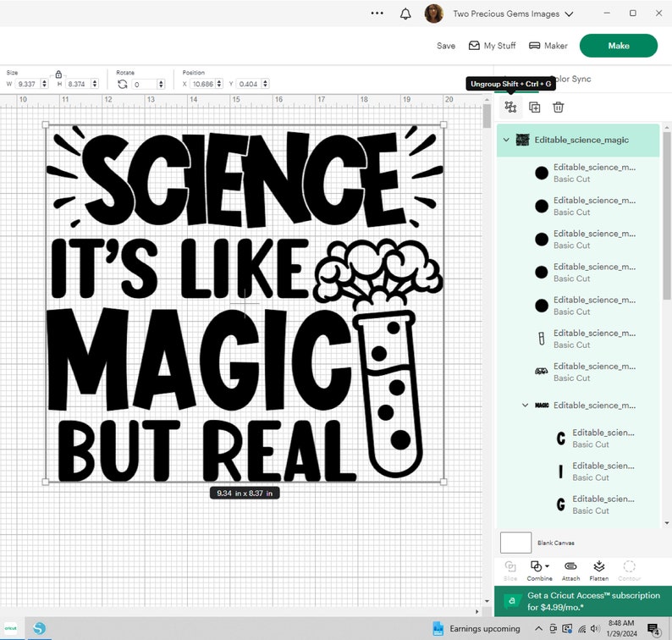Click Save in the header
Screen dimensions: 672x640
(x=446, y=46)
